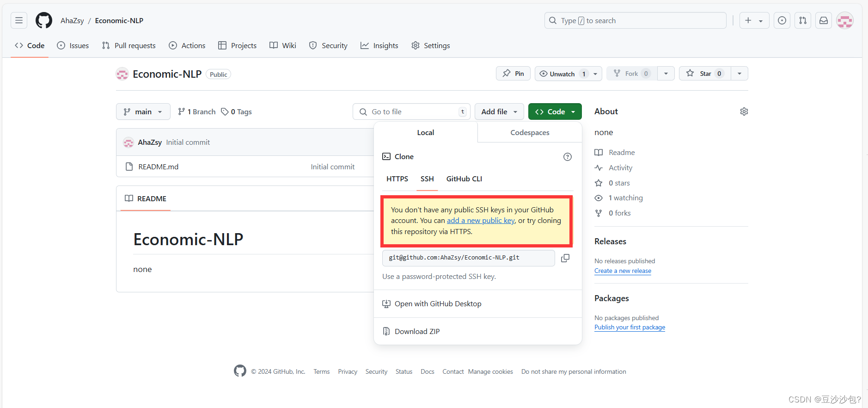Open the Pull requests shortcut icon in header
Image resolution: width=868 pixels, height=408 pixels.
(x=803, y=20)
